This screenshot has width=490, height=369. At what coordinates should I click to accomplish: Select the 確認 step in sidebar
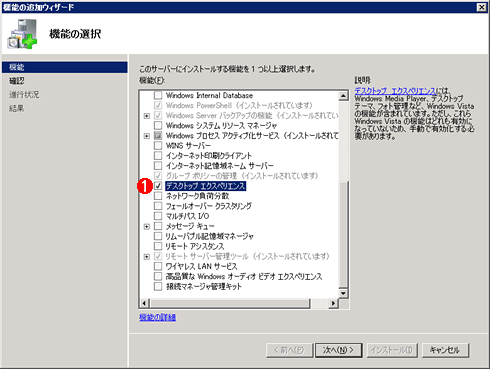[x=17, y=81]
